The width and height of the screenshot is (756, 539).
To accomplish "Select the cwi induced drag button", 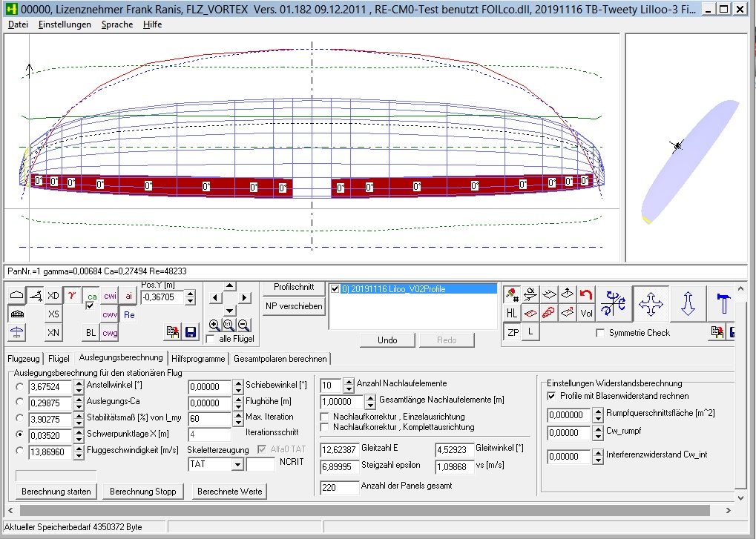I will pos(110,296).
